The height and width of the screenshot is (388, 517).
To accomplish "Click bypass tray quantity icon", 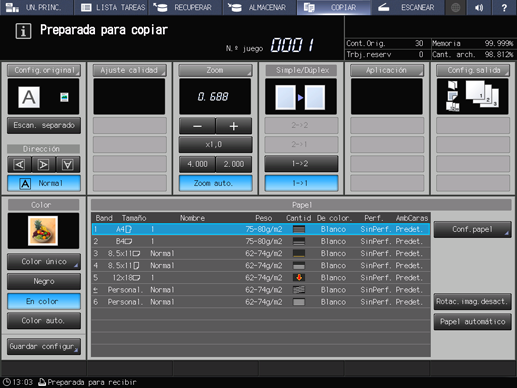I will (x=299, y=290).
